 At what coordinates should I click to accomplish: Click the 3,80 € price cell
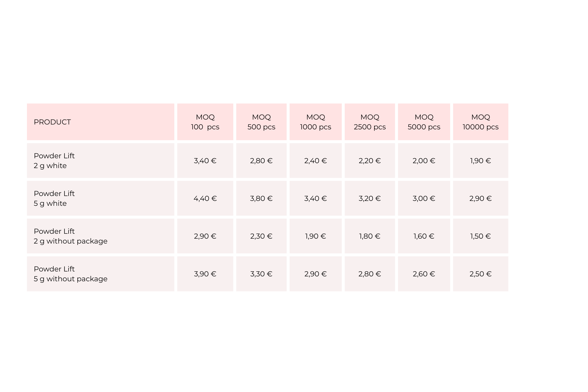coord(261,198)
